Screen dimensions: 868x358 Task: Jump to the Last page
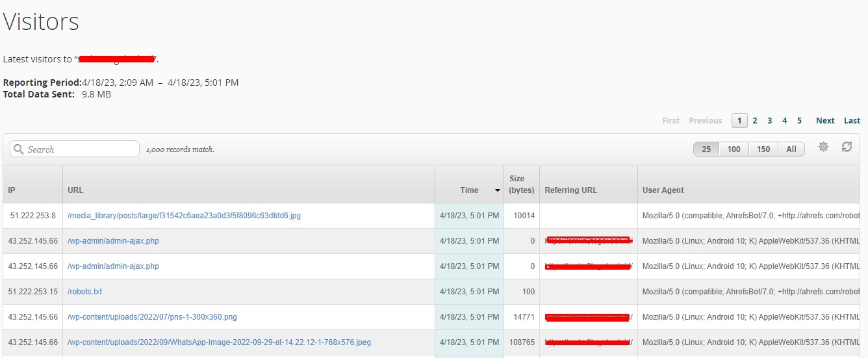852,121
